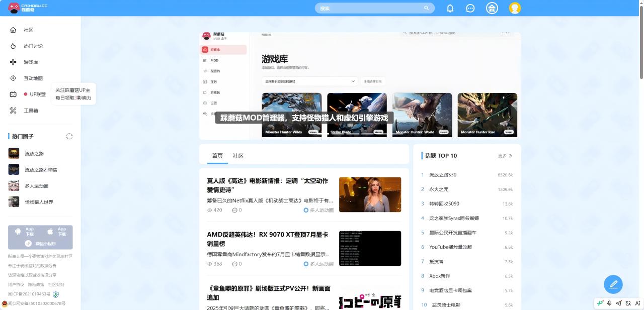This screenshot has height=310, width=644.
Task: Click the flame icon beside 热门讨论
Action: click(x=13, y=46)
